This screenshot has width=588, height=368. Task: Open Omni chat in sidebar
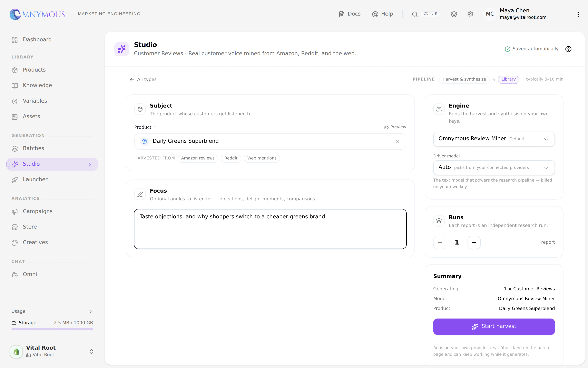(52, 275)
